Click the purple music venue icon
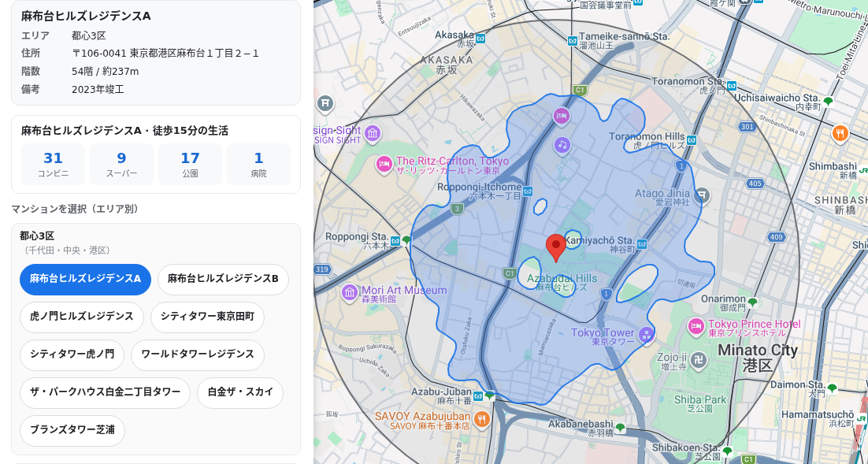Viewport: 868px width, 464px height. click(562, 146)
